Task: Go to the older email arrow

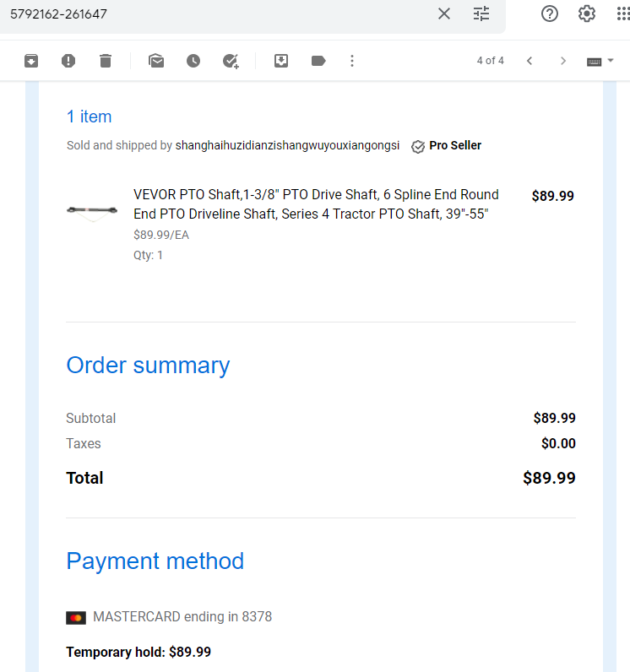Action: tap(563, 61)
